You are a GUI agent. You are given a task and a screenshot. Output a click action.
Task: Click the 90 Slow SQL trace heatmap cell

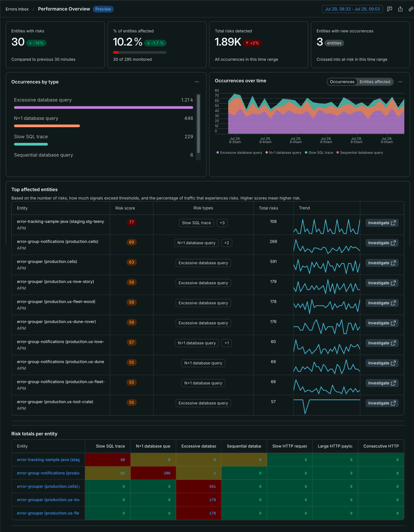(x=108, y=460)
